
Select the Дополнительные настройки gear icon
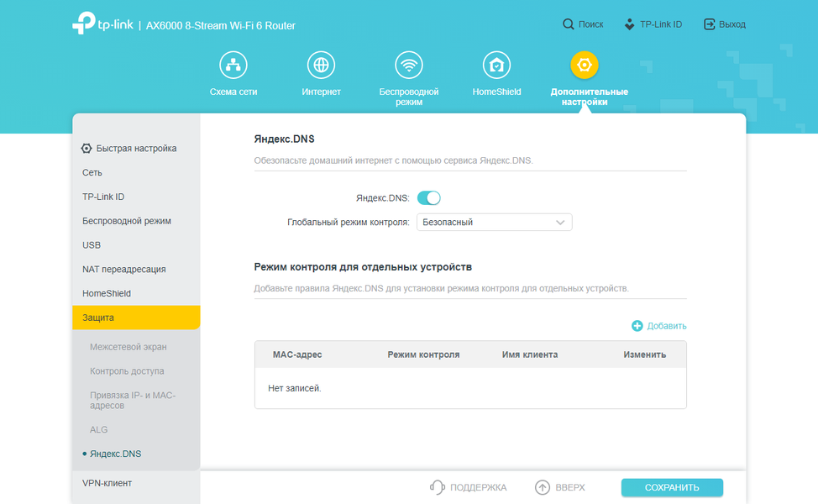point(585,65)
